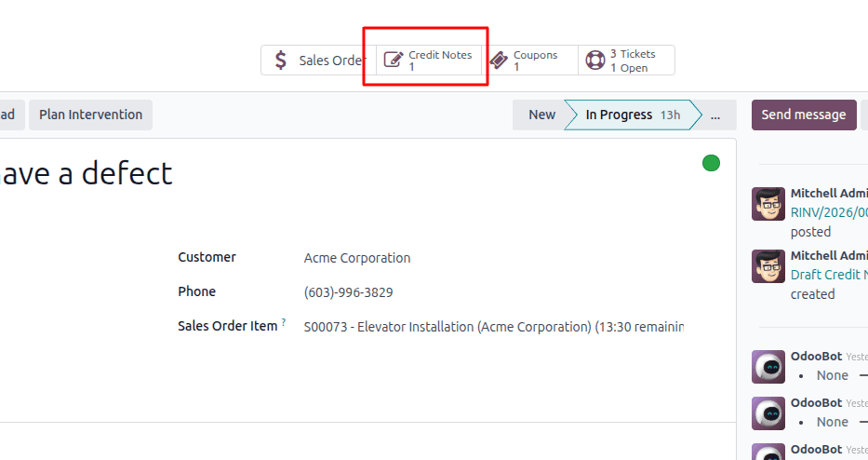Viewport: 868px width, 460px height.
Task: Expand more stages with the ellipsis
Action: (715, 115)
